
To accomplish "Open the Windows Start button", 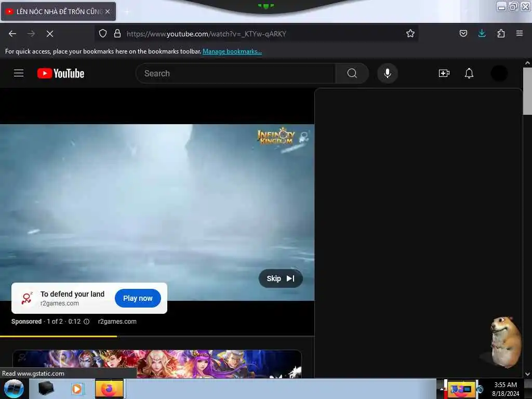I will (x=14, y=389).
